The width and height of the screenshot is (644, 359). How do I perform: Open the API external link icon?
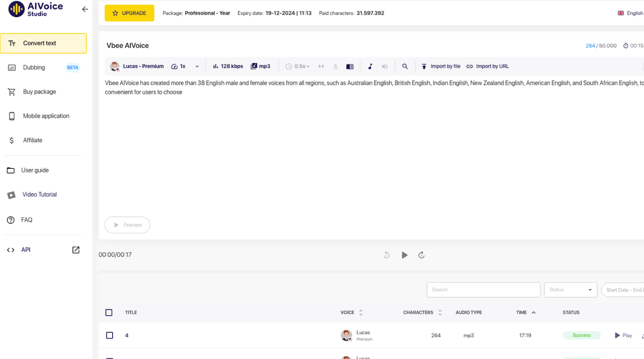76,250
